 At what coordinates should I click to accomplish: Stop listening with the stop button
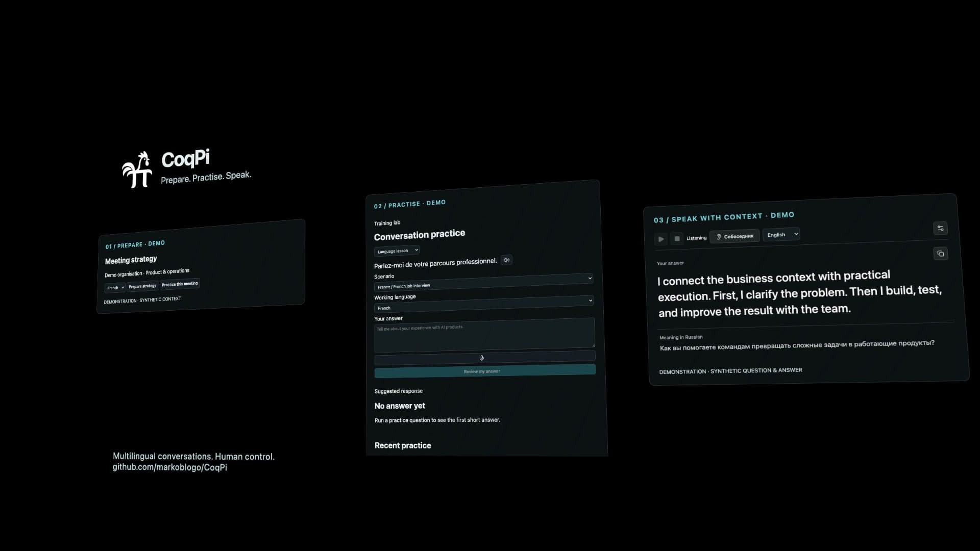tap(677, 238)
